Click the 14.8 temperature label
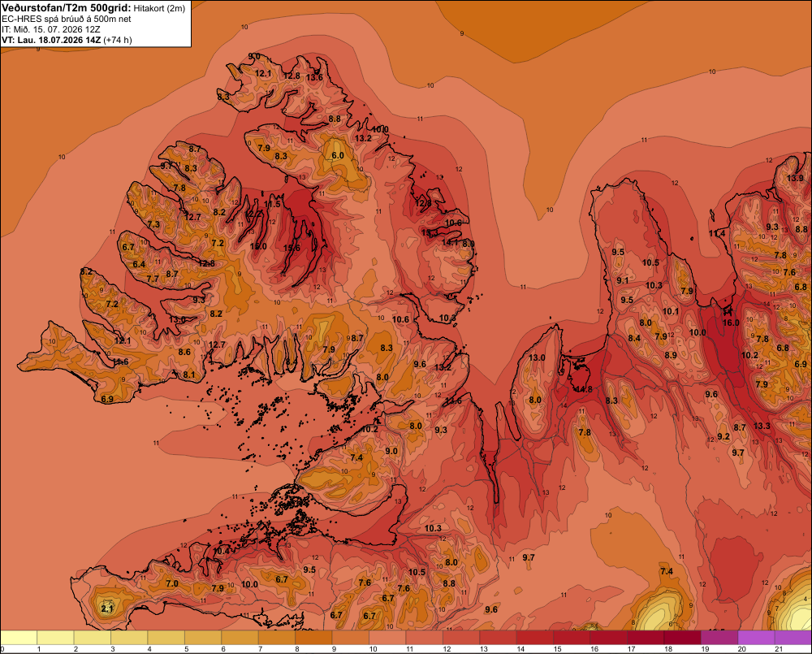The image size is (812, 654). pyautogui.click(x=584, y=389)
